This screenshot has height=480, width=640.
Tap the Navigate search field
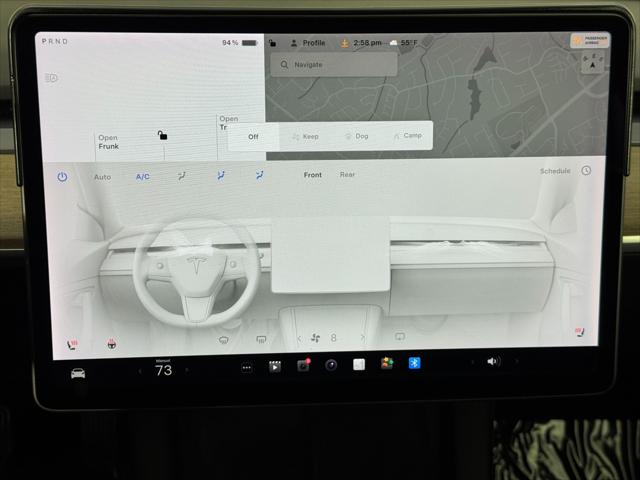(x=334, y=64)
